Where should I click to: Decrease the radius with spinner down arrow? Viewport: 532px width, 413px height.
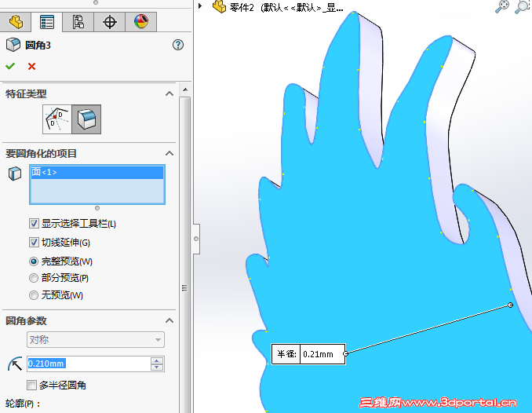(157, 367)
